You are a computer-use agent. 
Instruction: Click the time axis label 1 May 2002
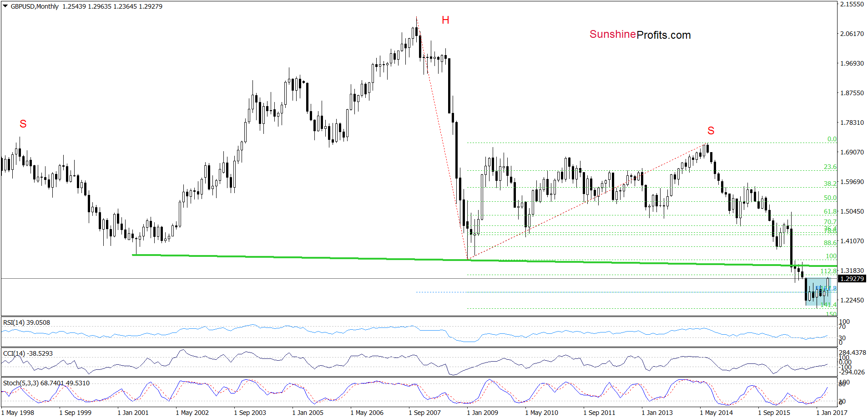pos(192,413)
